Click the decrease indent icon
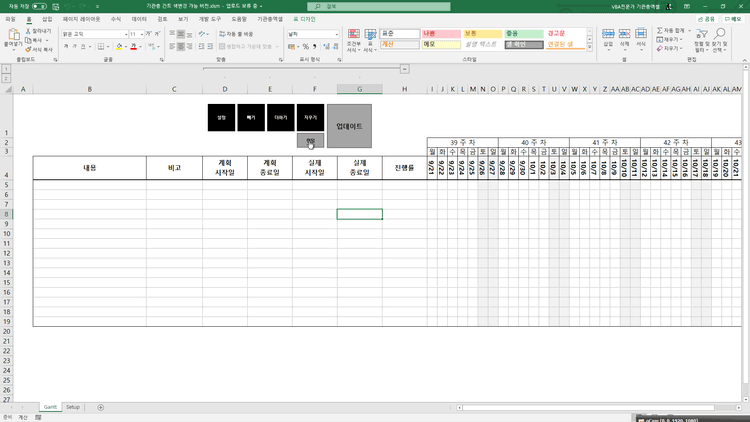 tap(201, 46)
